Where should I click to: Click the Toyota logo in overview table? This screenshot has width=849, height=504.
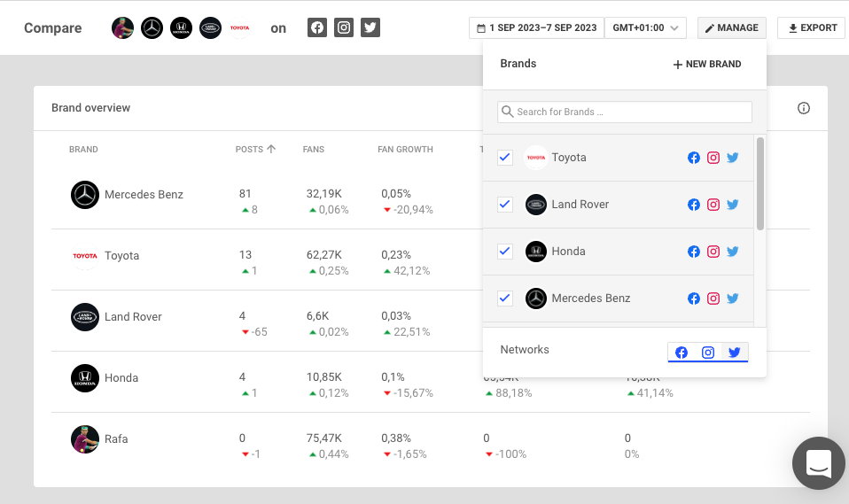pos(85,256)
